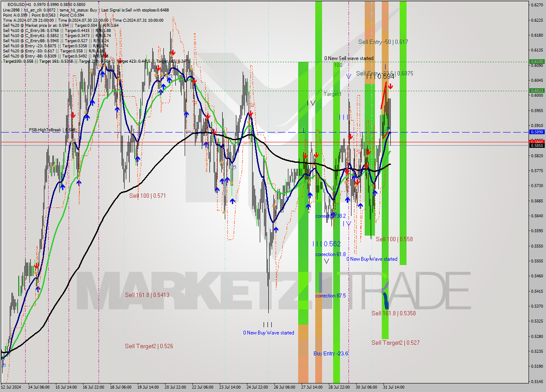Click the 0.6180 price axis label
Screen dimensions: 546x392
click(537, 35)
